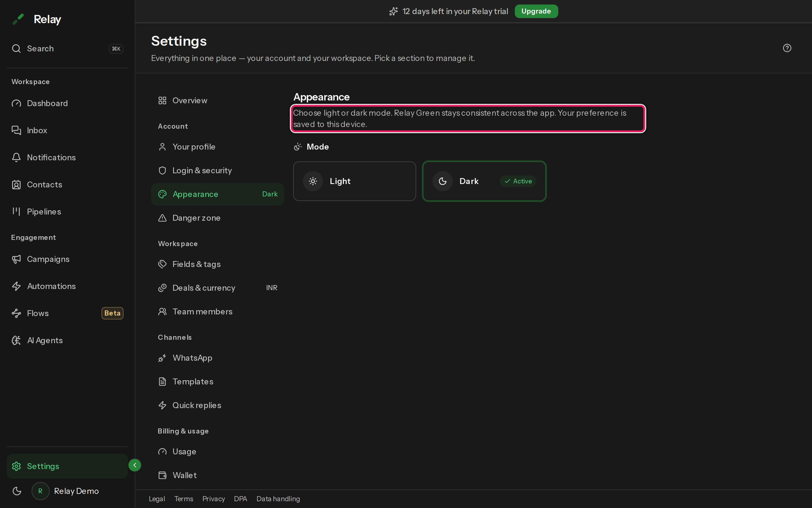Click the Flows icon in sidebar

[x=16, y=313]
